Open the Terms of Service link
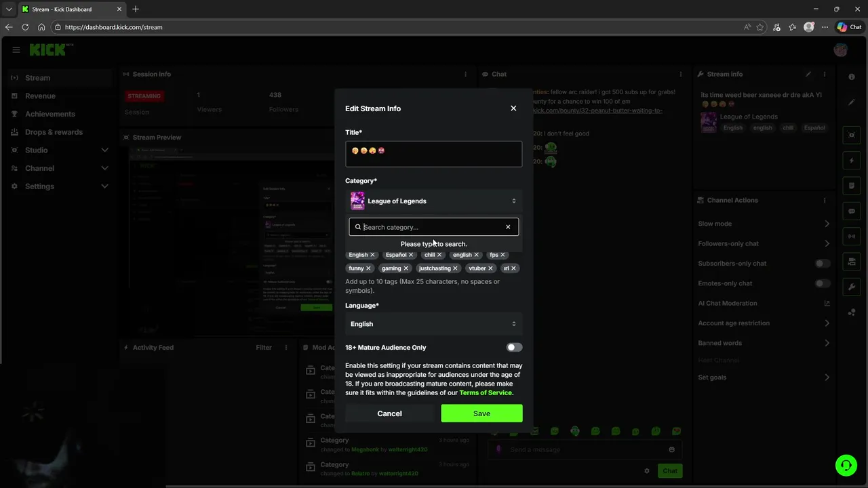Screen dimensions: 868x488 click(486, 393)
